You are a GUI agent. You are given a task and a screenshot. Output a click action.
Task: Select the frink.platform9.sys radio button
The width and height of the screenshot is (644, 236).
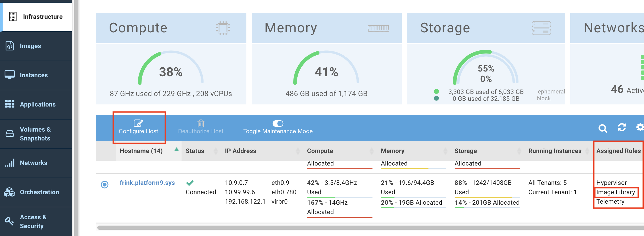click(105, 185)
